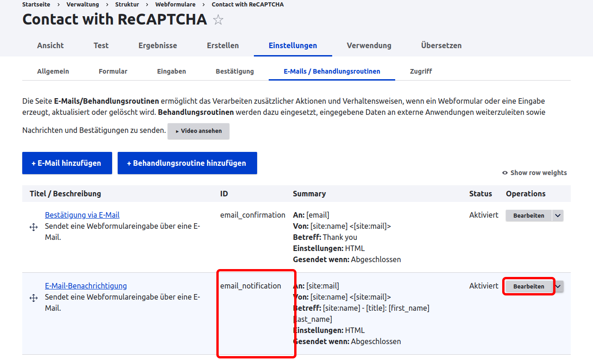This screenshot has width=593, height=364.
Task: Open the Eingaben sub-tab
Action: pos(171,71)
